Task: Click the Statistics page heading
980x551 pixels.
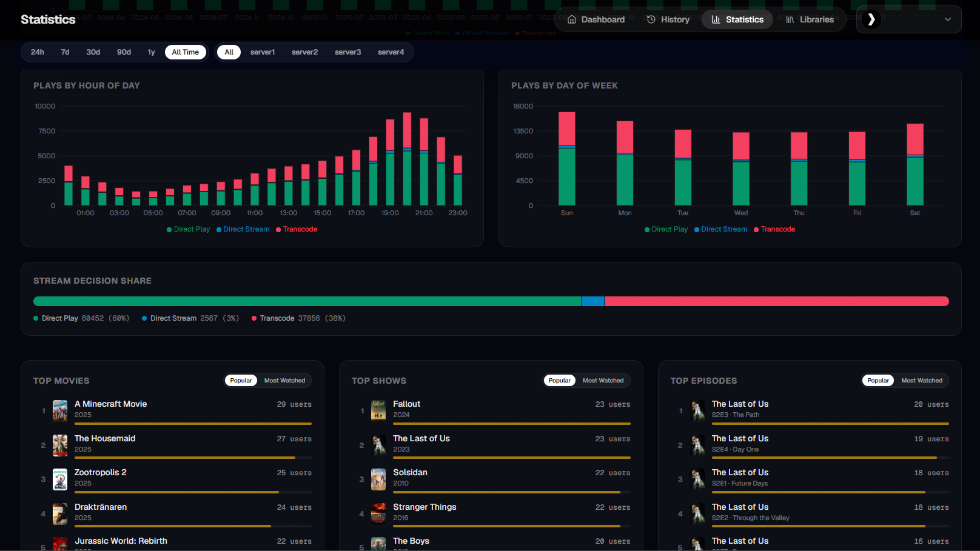Action: tap(48, 19)
